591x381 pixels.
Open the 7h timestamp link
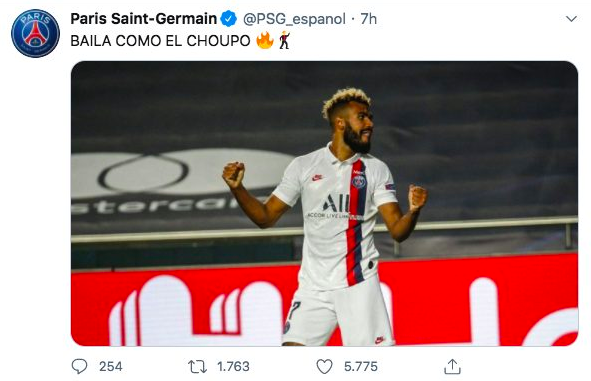368,19
